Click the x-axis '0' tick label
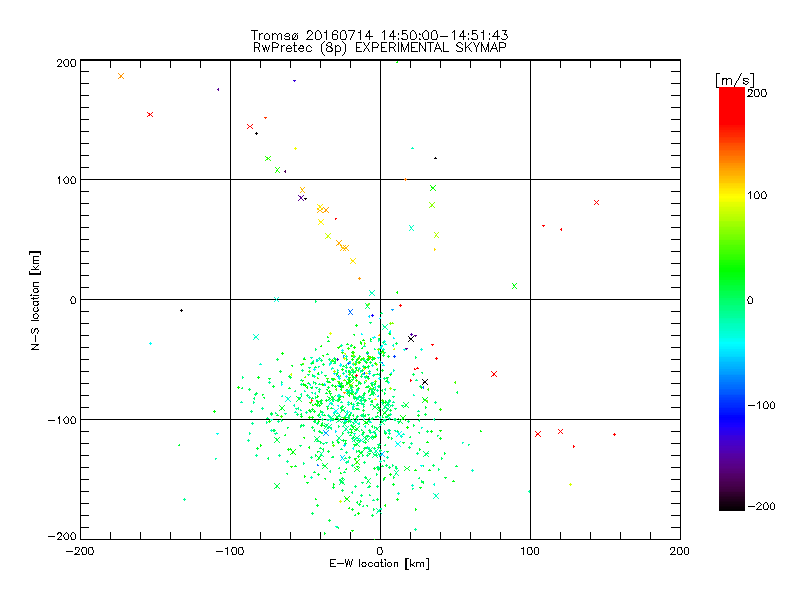This screenshot has height=600, width=800. [x=380, y=551]
